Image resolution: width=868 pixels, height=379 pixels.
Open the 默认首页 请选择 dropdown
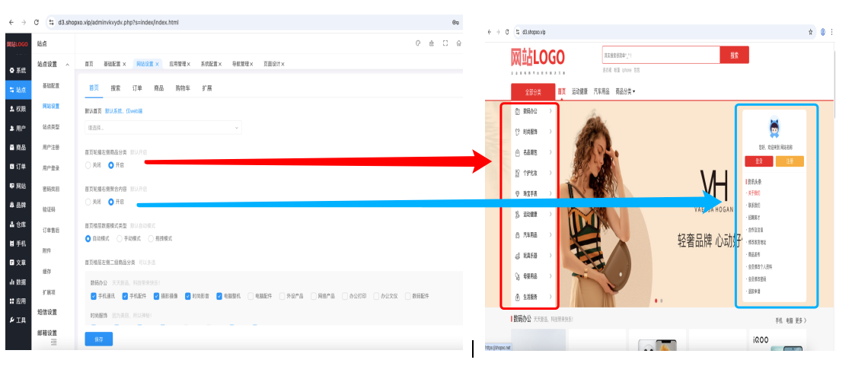(x=163, y=128)
